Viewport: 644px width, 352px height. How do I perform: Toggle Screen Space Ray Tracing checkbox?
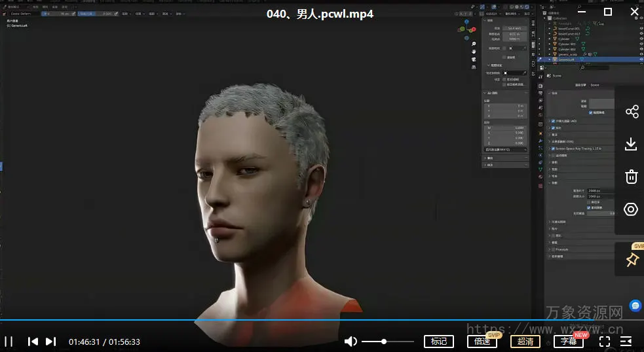[x=553, y=149]
